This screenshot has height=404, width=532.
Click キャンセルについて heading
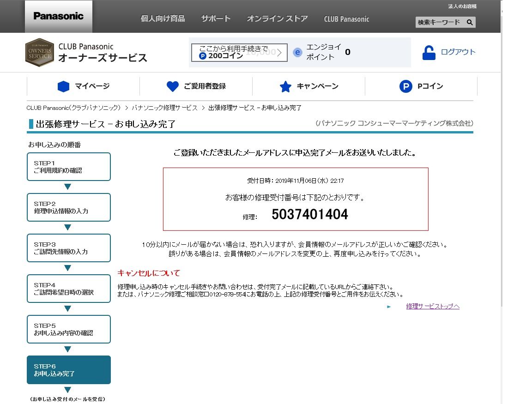pos(149,273)
